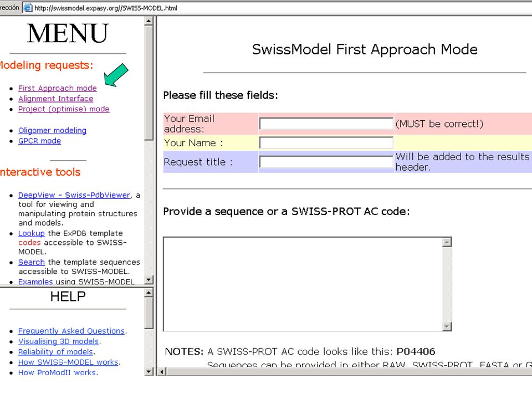
Task: Open GPCR mode link
Action: [x=39, y=141]
